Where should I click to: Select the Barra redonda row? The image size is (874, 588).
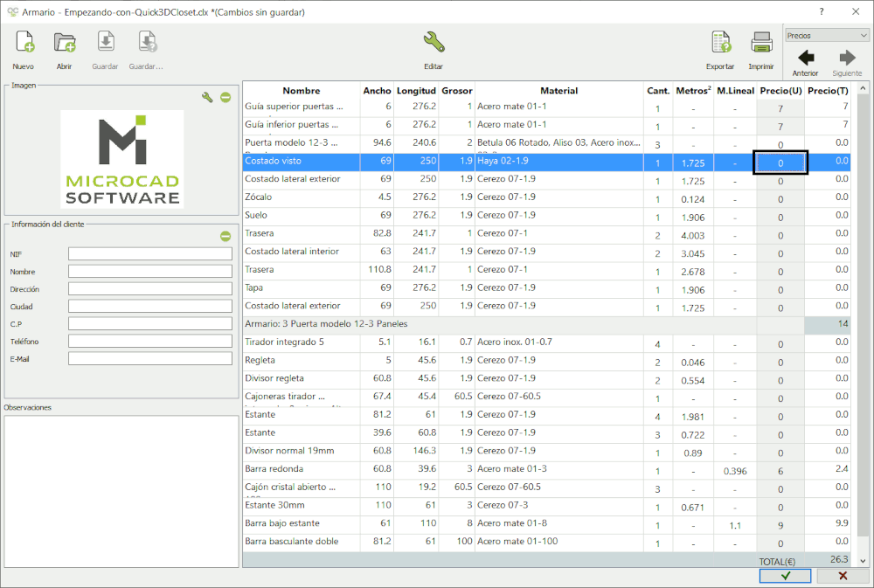click(x=547, y=470)
